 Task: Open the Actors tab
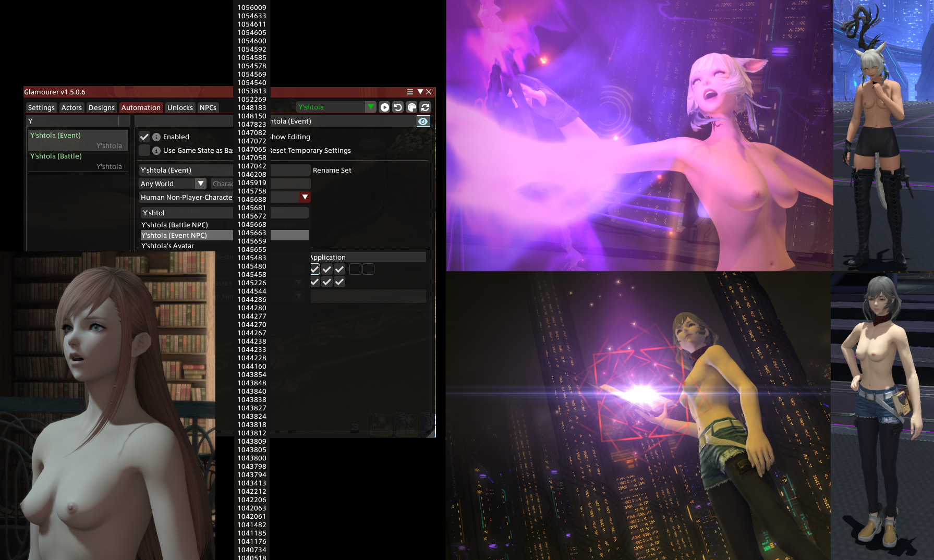point(71,107)
